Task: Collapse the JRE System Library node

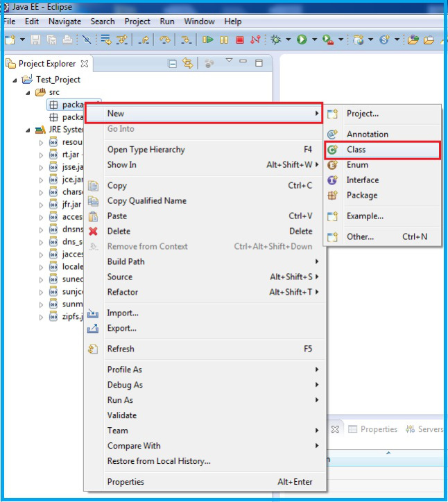Action: tap(28, 130)
